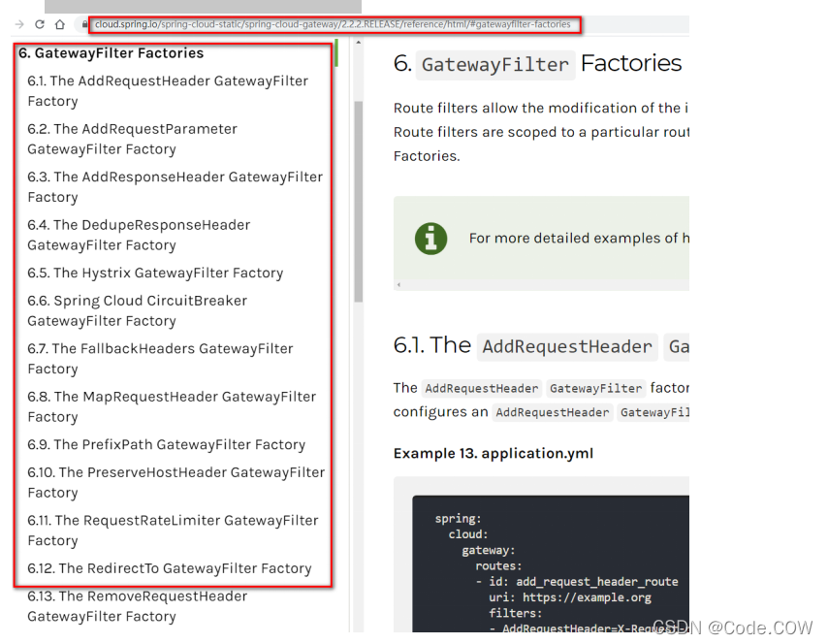Screen dimensions: 828x644
Task: Open 6.5 Hystrix GatewayFilter Factory link
Action: click(x=155, y=273)
